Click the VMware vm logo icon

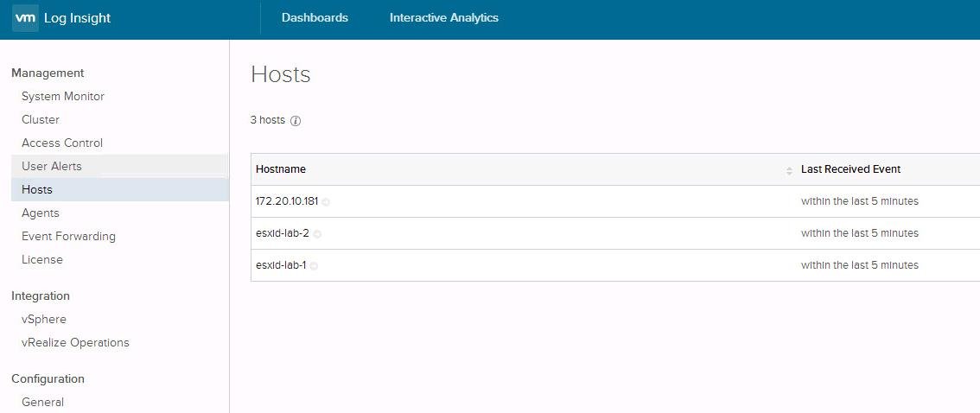pyautogui.click(x=25, y=18)
